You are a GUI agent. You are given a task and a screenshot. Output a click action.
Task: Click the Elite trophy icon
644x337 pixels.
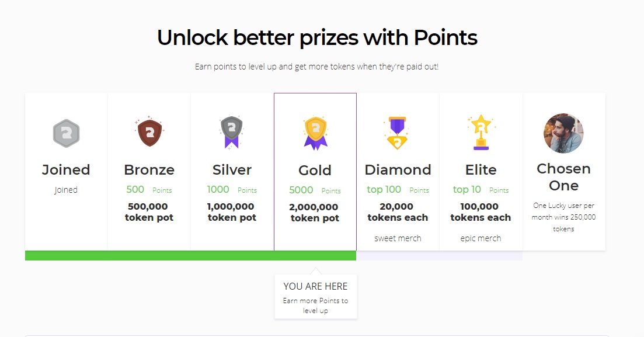(481, 131)
